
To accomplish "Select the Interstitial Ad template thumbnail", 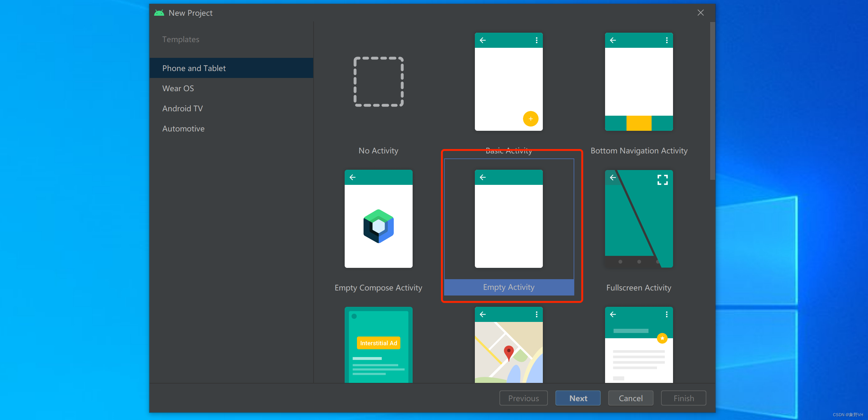I will (378, 344).
